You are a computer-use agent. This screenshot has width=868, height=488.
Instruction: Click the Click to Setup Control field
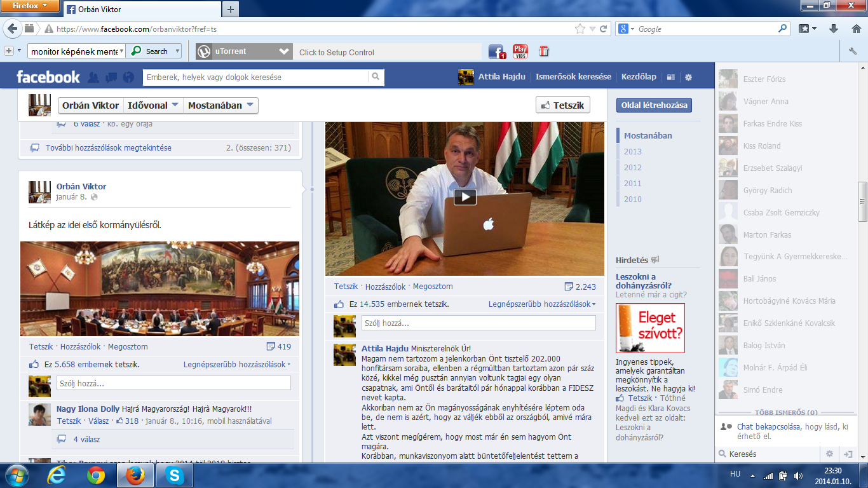[x=387, y=52]
